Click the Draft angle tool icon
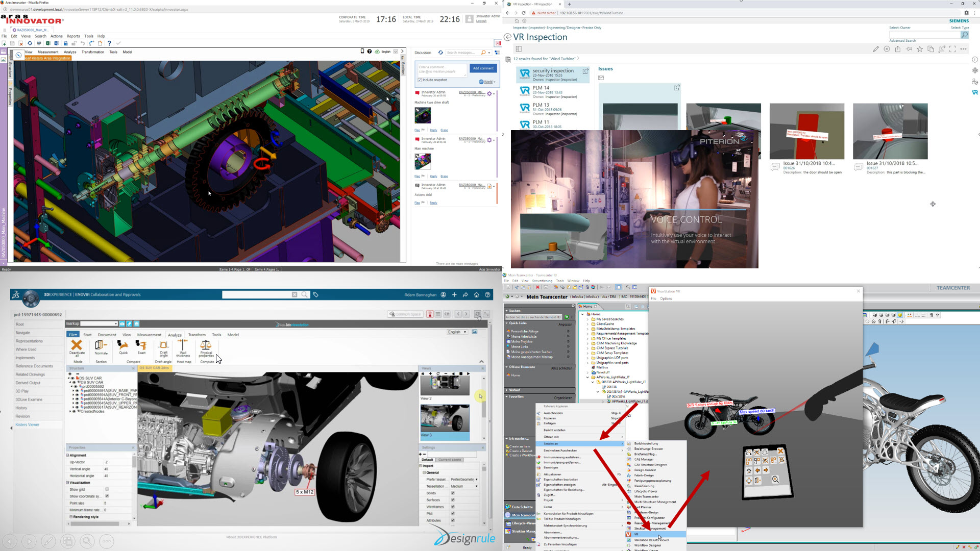This screenshot has width=980, height=551. tap(163, 346)
